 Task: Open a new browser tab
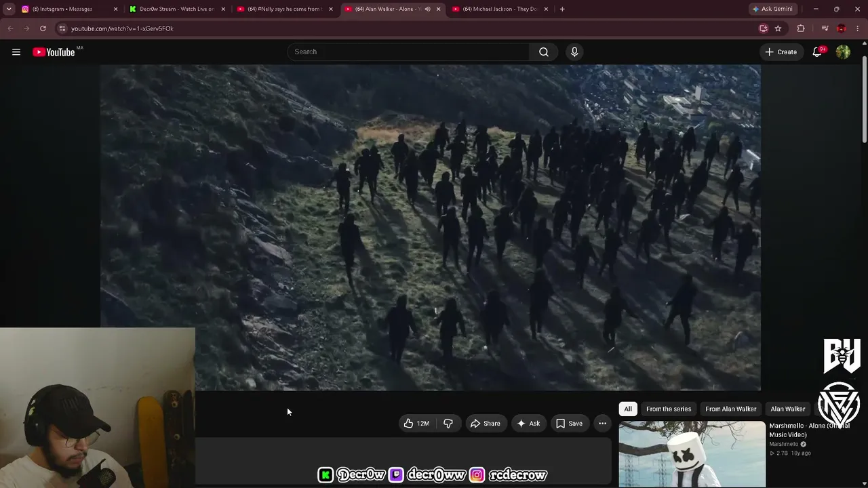[562, 9]
